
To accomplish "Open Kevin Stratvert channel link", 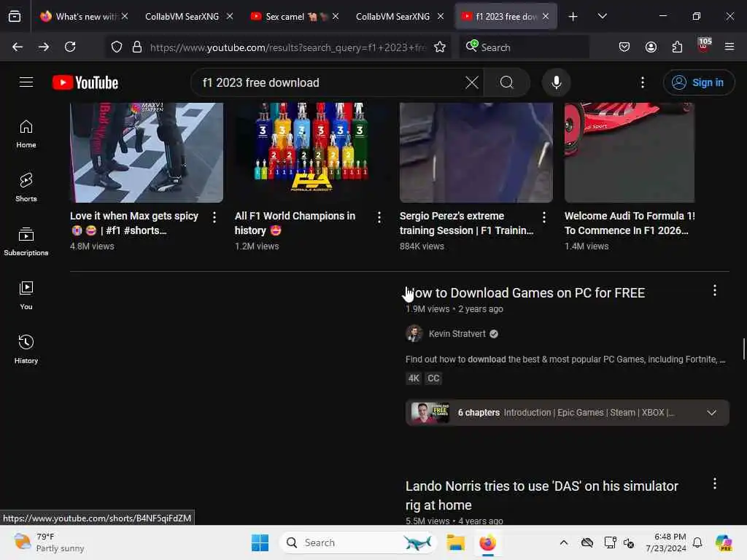I will [457, 334].
